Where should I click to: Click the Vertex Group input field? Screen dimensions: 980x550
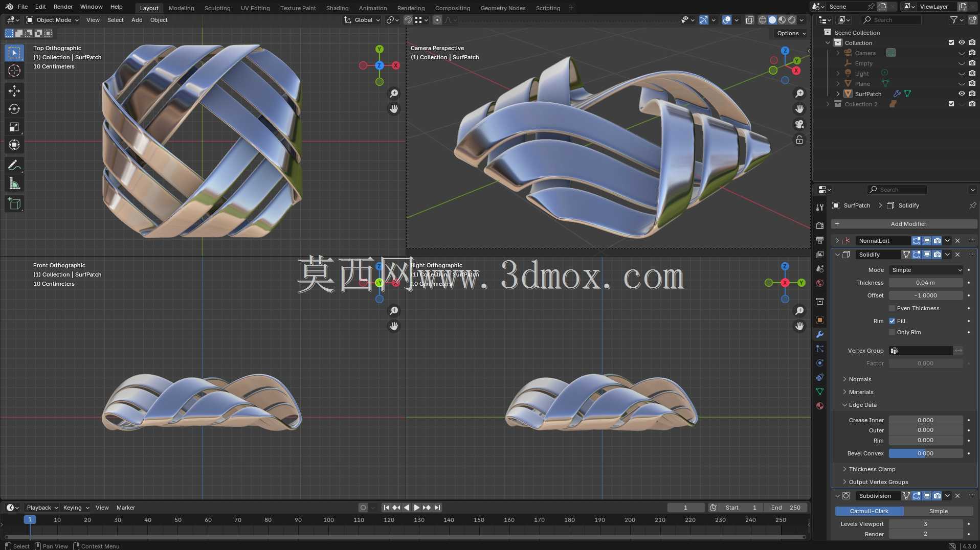[921, 351]
